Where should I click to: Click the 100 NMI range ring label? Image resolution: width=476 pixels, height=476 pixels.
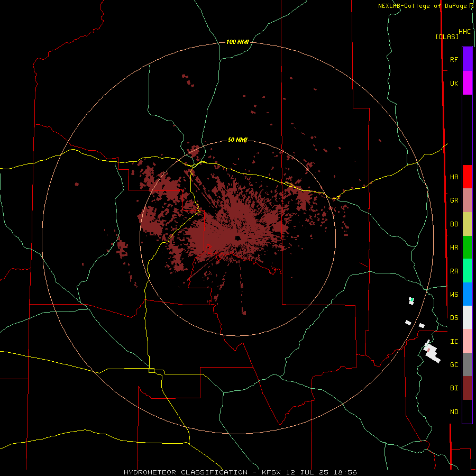[x=237, y=42]
